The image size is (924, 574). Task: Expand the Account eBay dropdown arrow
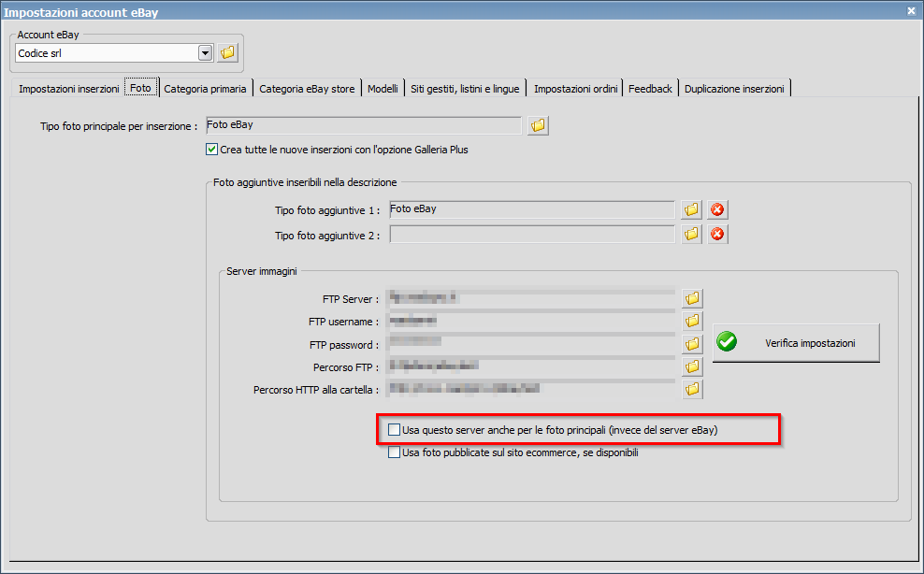[x=205, y=53]
